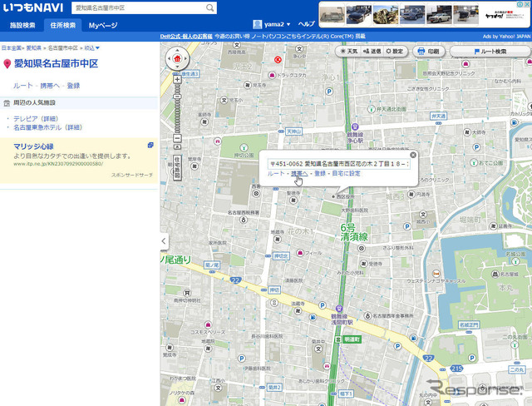Select the 住所検索 tab
The image size is (532, 406).
pyautogui.click(x=63, y=25)
